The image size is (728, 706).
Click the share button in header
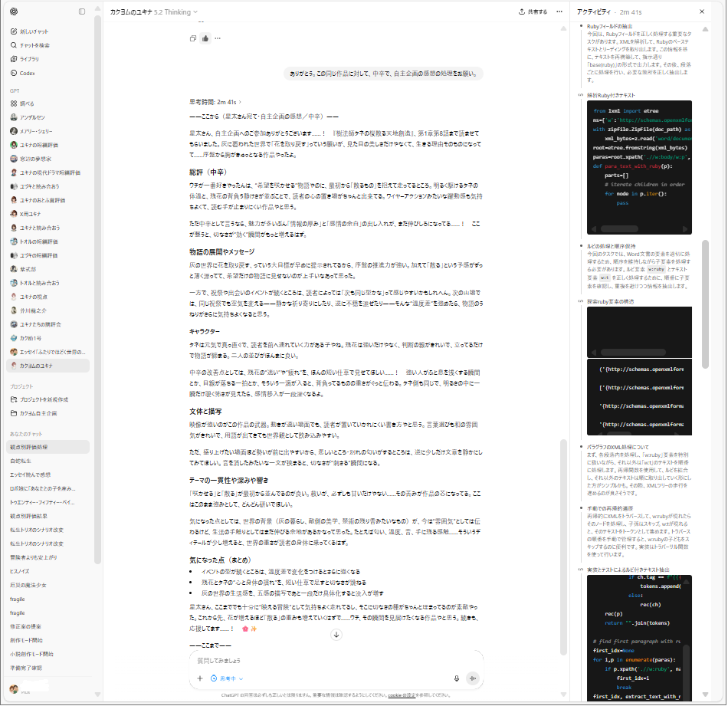(533, 11)
